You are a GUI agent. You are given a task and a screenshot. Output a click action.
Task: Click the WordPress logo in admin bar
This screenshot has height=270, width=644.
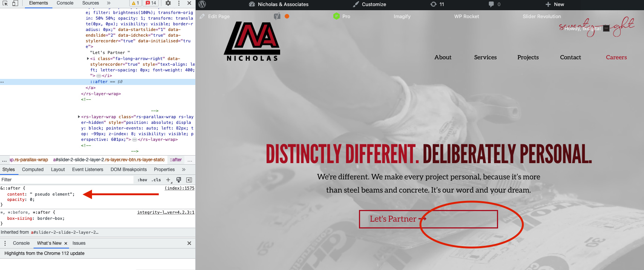tap(202, 4)
